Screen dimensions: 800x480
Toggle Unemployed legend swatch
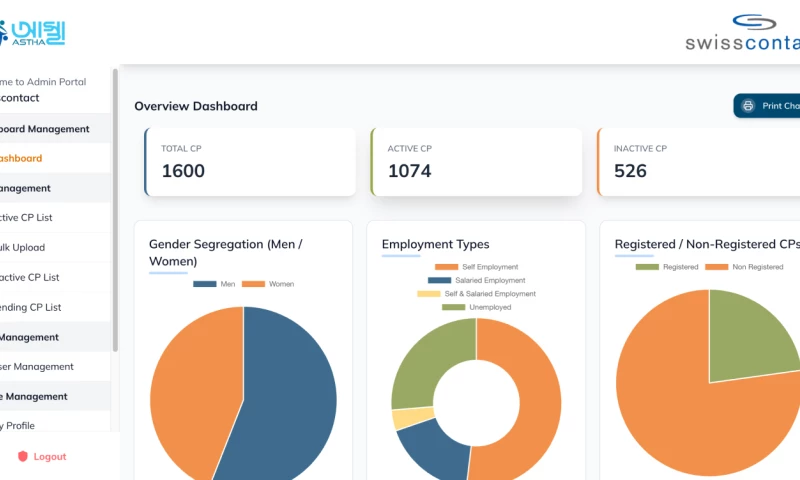(x=454, y=307)
